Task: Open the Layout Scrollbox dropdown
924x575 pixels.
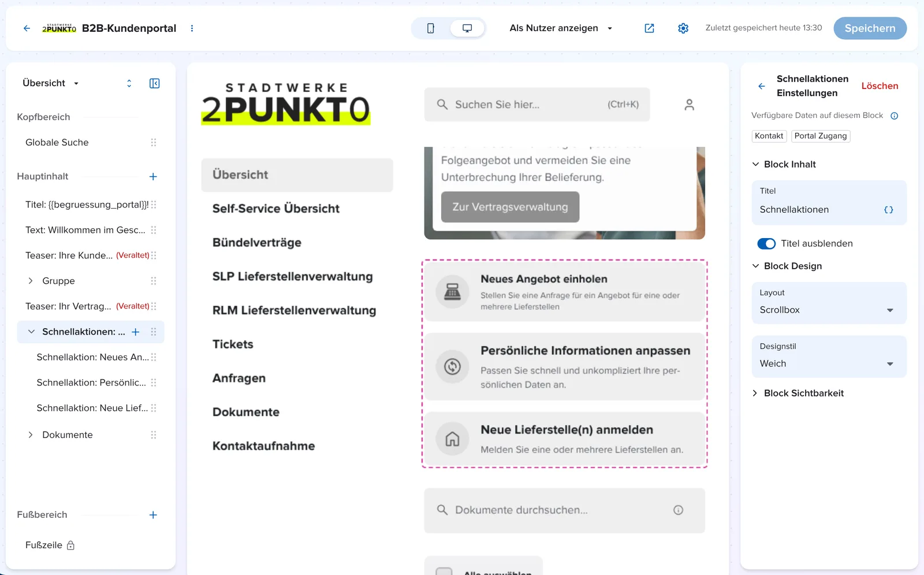Action: pyautogui.click(x=829, y=303)
